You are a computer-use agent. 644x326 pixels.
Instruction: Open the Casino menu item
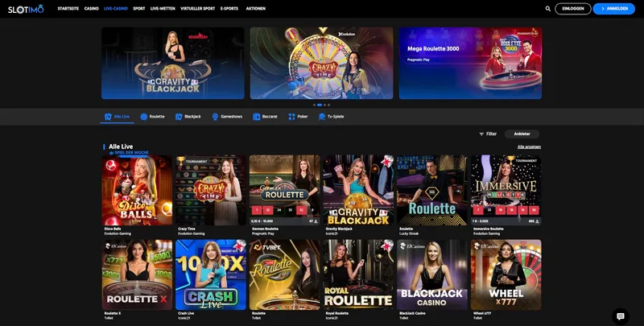[x=92, y=9]
